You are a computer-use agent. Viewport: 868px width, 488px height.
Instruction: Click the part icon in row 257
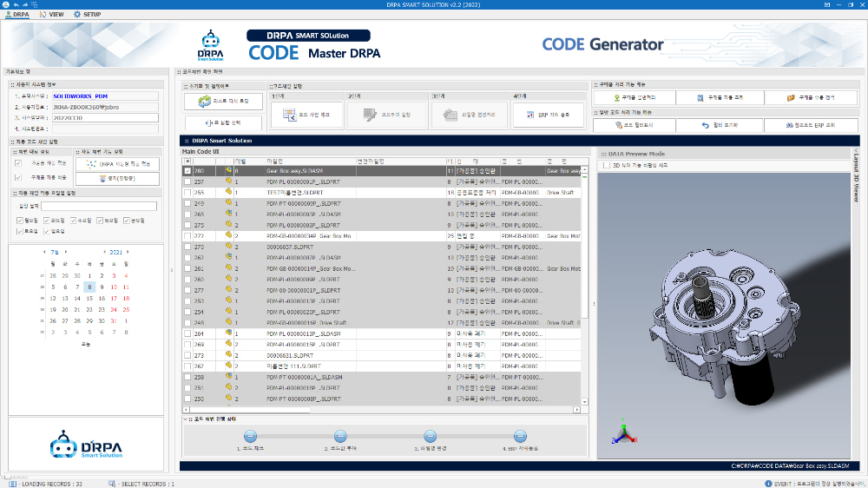pyautogui.click(x=228, y=181)
